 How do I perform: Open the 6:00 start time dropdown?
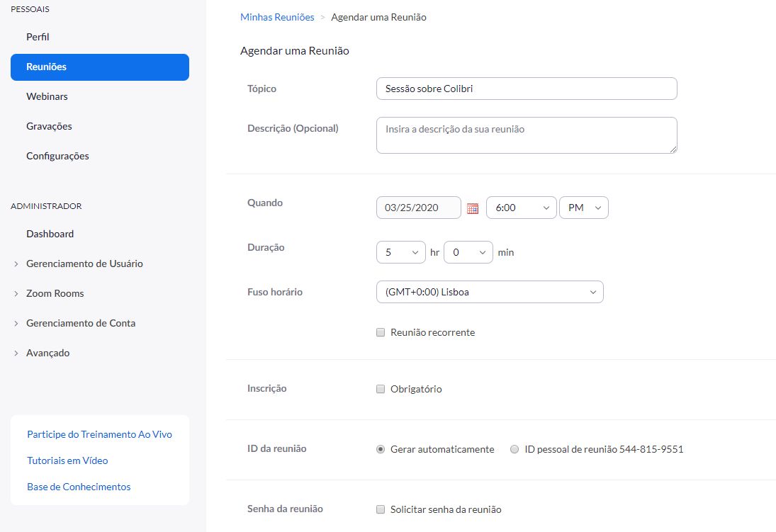click(x=521, y=208)
